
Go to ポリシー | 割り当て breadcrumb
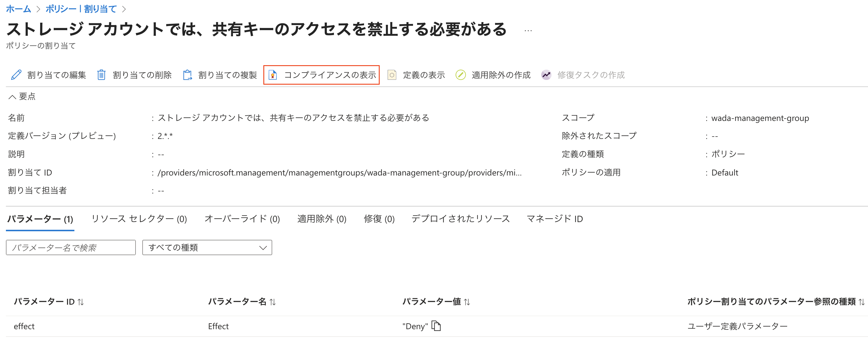(81, 9)
